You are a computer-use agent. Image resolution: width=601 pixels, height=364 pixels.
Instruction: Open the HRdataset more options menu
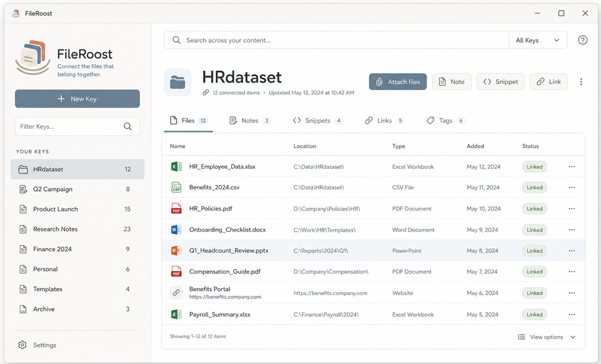pyautogui.click(x=581, y=82)
